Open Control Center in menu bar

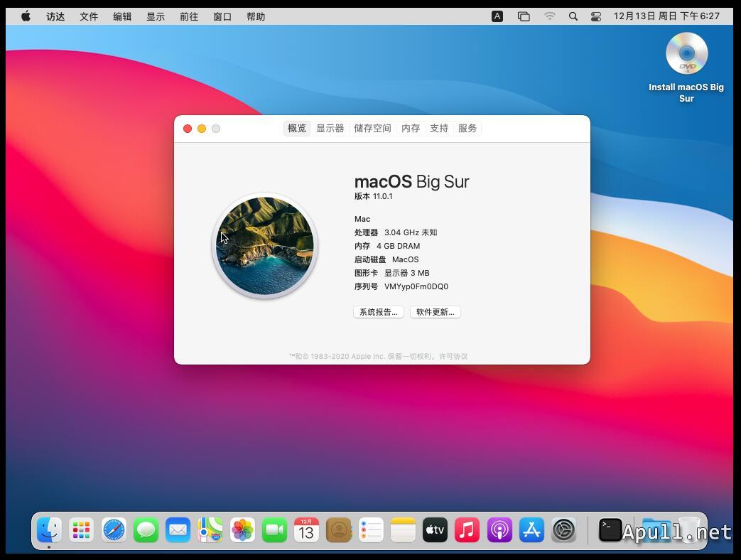596,16
